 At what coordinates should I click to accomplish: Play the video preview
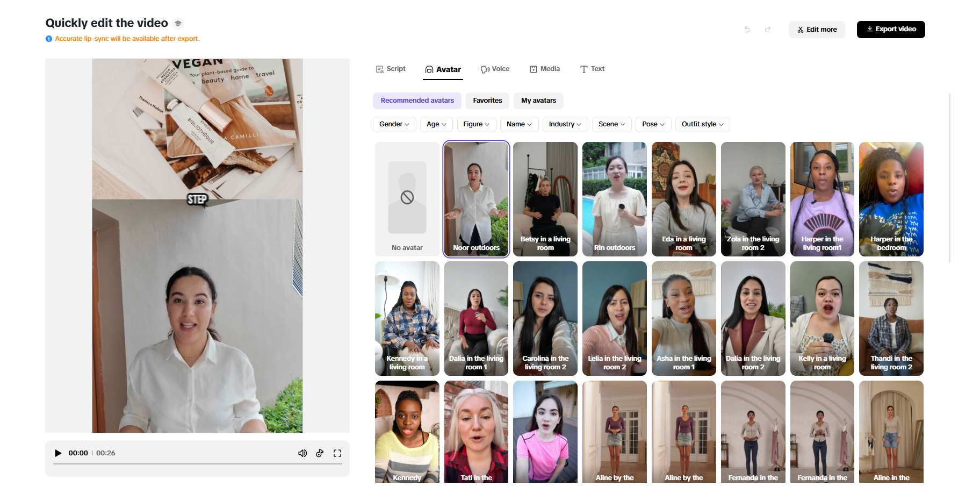[57, 453]
